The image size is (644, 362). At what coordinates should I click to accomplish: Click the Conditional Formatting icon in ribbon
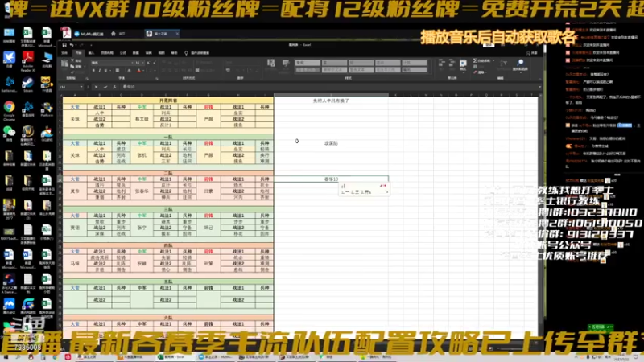point(271,64)
